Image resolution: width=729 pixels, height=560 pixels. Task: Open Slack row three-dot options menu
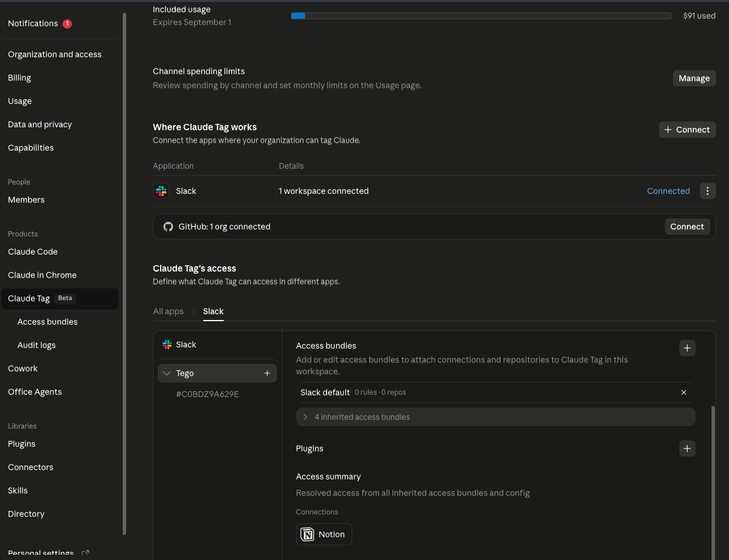click(707, 191)
